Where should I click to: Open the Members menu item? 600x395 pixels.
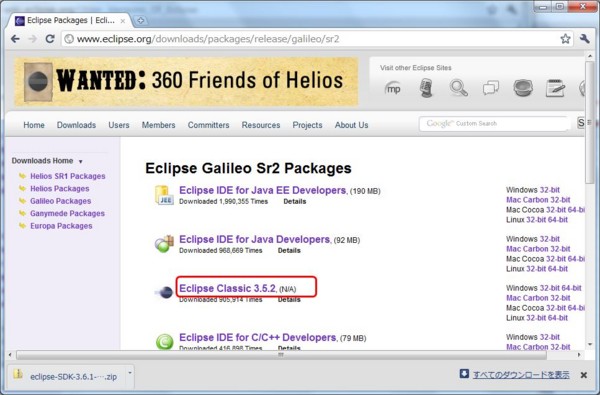(x=158, y=125)
